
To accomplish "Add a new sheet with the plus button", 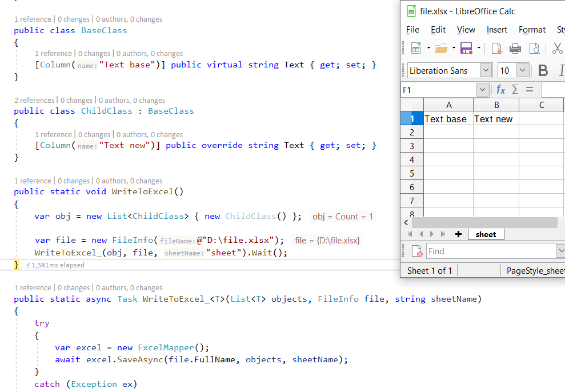I will (460, 234).
